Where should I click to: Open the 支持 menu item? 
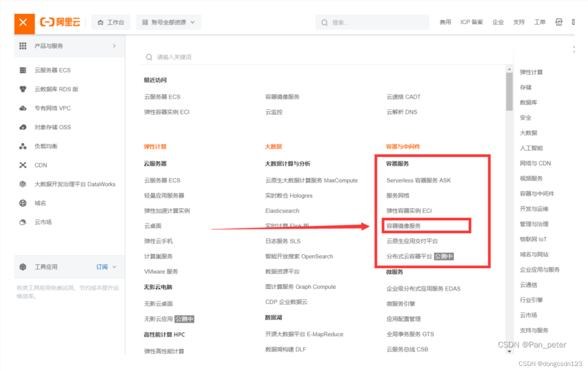tap(519, 22)
